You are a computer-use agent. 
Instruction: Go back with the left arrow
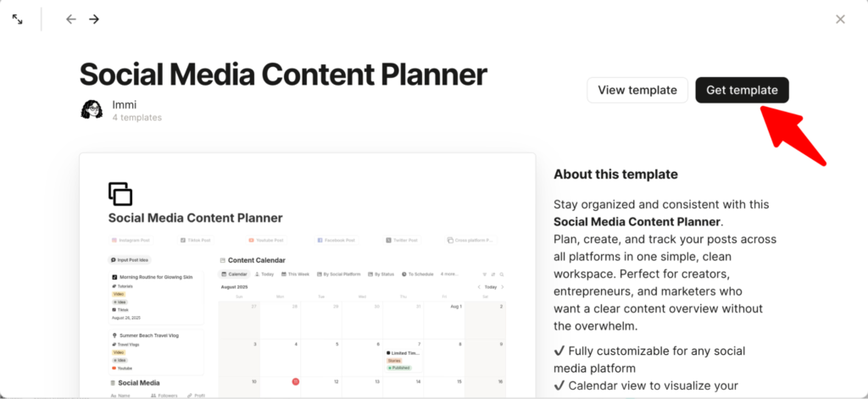71,19
